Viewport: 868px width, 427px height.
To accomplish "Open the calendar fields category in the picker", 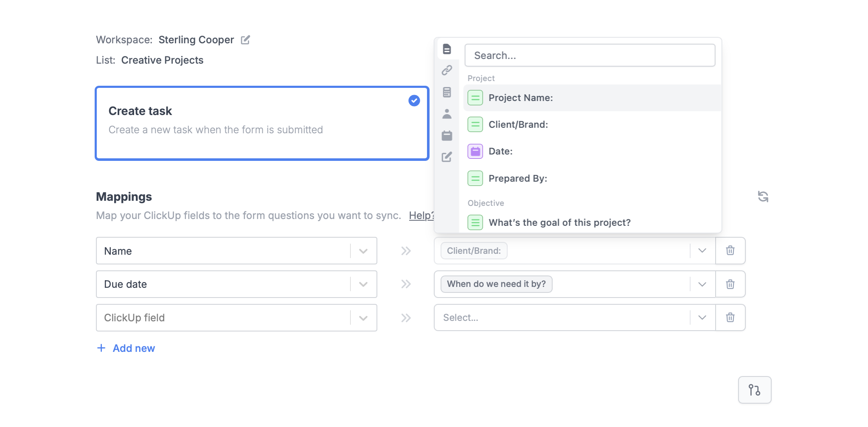I will (x=447, y=135).
